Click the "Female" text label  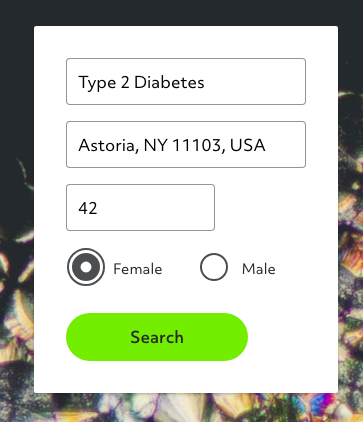138,269
